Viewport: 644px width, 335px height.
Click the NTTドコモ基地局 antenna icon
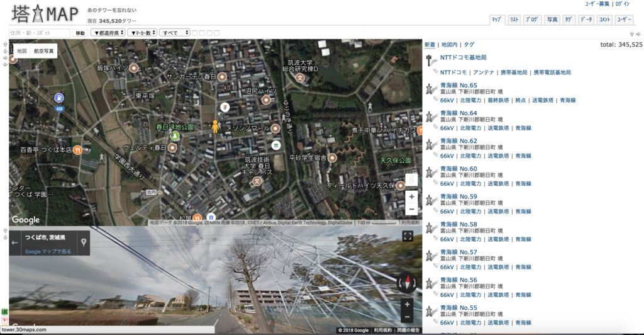(x=430, y=60)
